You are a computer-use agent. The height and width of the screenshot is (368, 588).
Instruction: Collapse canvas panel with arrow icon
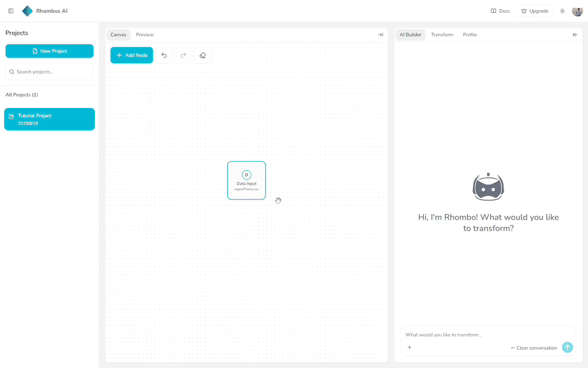380,34
